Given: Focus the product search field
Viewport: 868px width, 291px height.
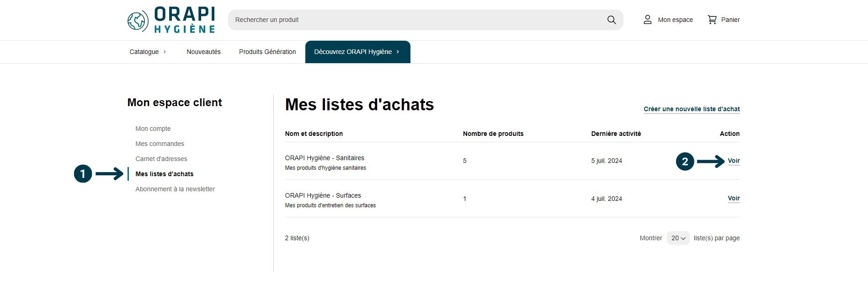Looking at the screenshot, I should pyautogui.click(x=426, y=20).
